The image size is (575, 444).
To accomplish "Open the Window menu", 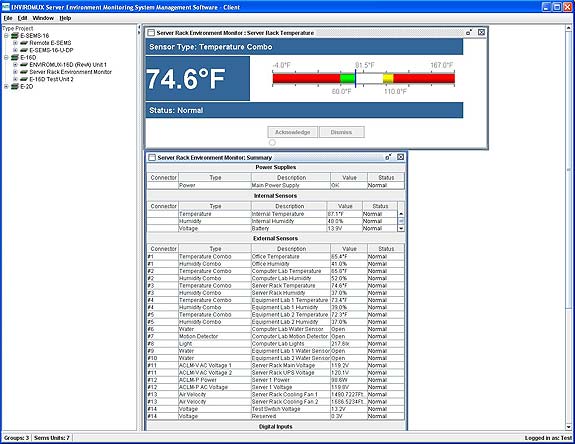I will [43, 18].
